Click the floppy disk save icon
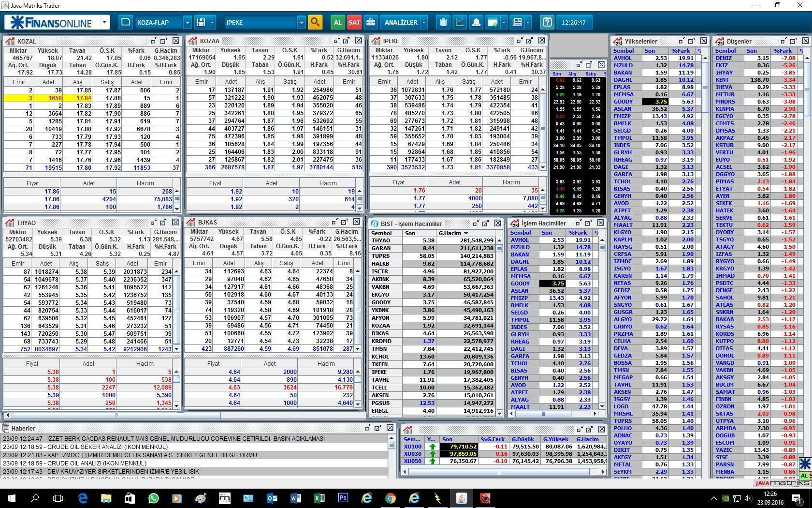Viewport: 812px width, 508px height. point(202,22)
